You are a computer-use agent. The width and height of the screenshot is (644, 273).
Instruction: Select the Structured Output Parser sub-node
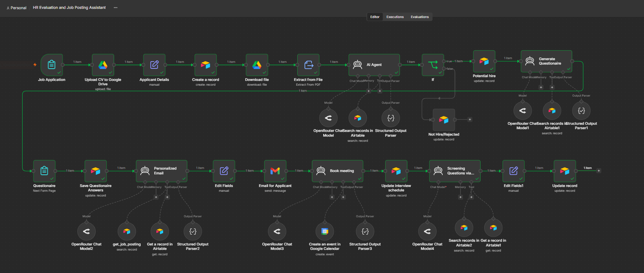click(391, 118)
